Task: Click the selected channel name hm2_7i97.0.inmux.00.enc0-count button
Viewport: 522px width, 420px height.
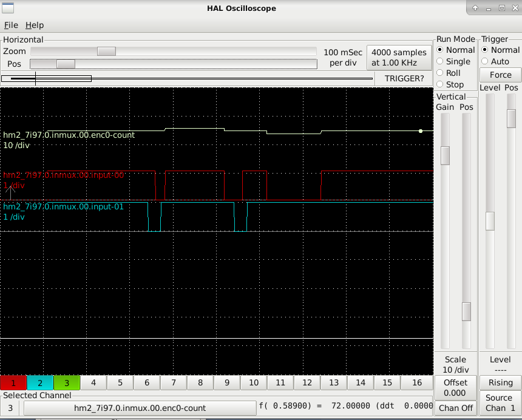Action: pyautogui.click(x=140, y=408)
